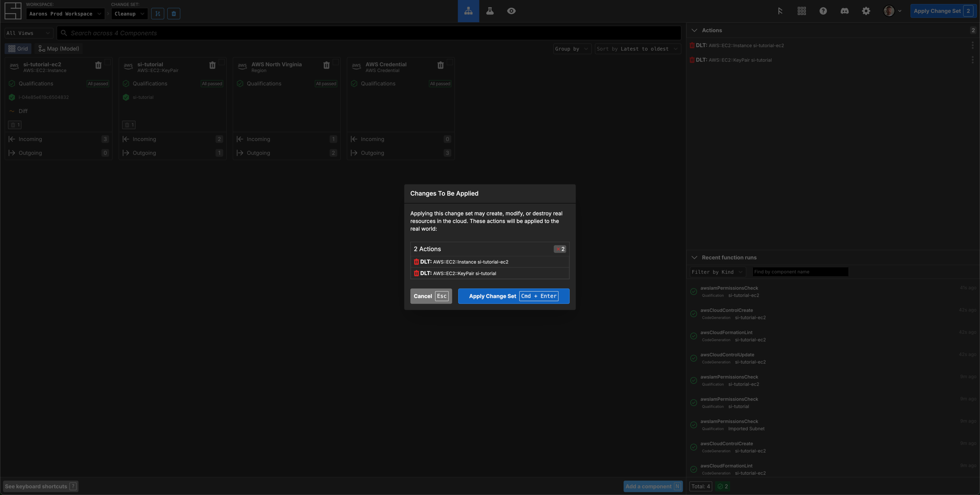Open the grid apps icon in the top bar
The image size is (980, 495).
point(802,11)
